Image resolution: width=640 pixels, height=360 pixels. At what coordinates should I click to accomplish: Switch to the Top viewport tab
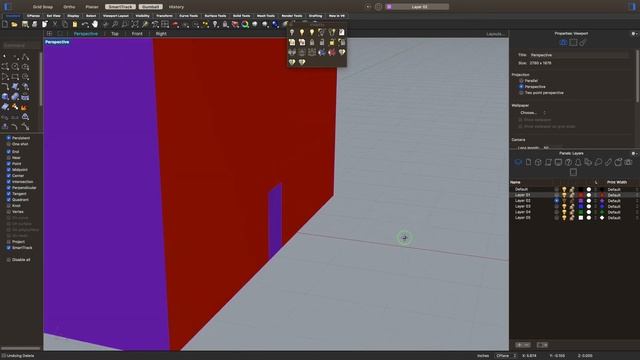115,34
